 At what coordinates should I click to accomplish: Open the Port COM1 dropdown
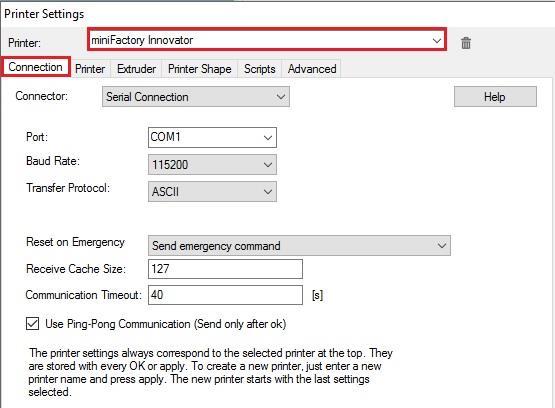pyautogui.click(x=212, y=137)
